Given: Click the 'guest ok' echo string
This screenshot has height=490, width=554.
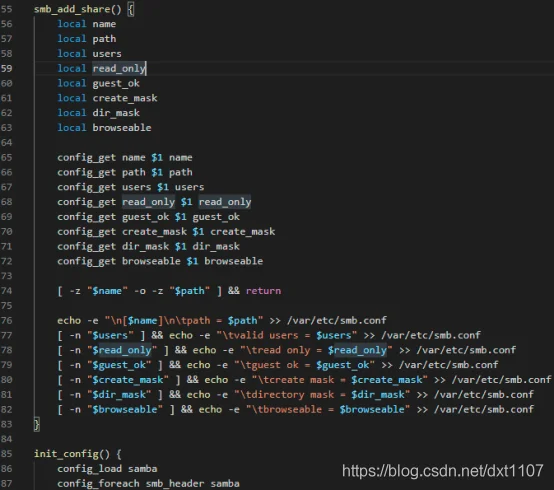Looking at the screenshot, I should click(305, 365).
